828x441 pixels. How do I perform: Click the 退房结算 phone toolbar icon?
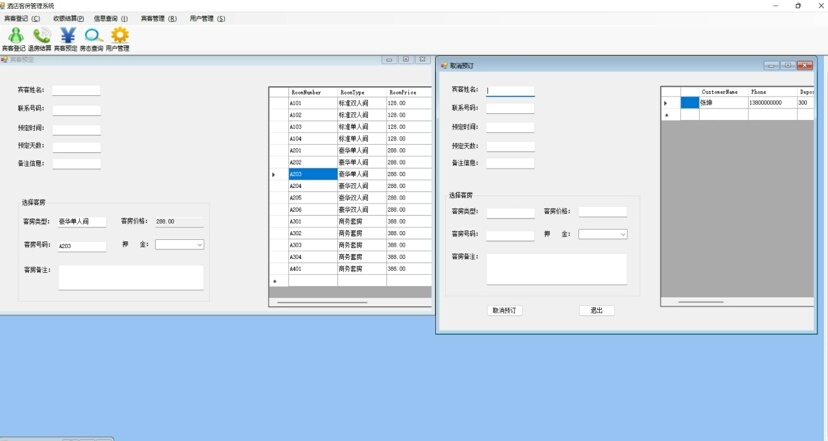(x=40, y=39)
